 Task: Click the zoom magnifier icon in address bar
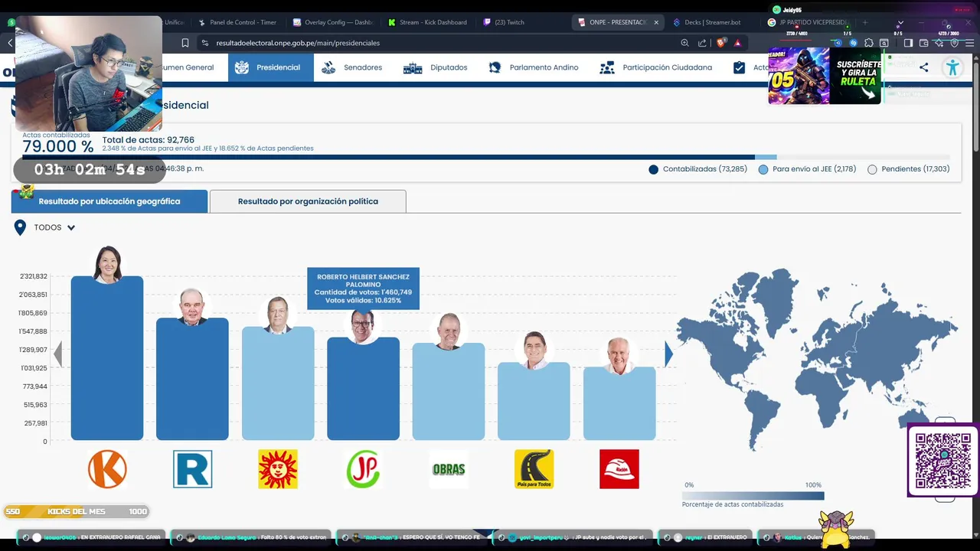coord(684,43)
